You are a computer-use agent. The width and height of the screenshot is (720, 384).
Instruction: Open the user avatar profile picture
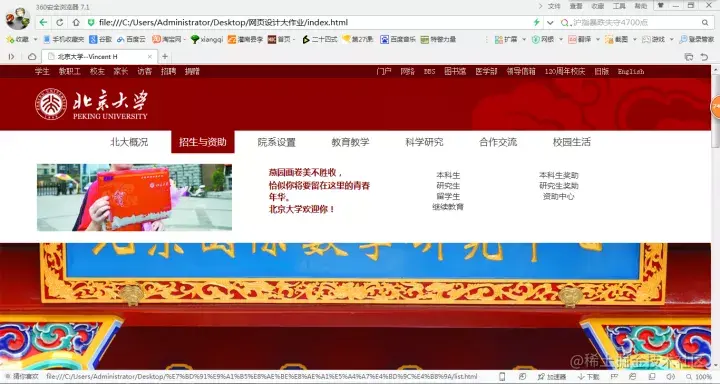tap(17, 18)
